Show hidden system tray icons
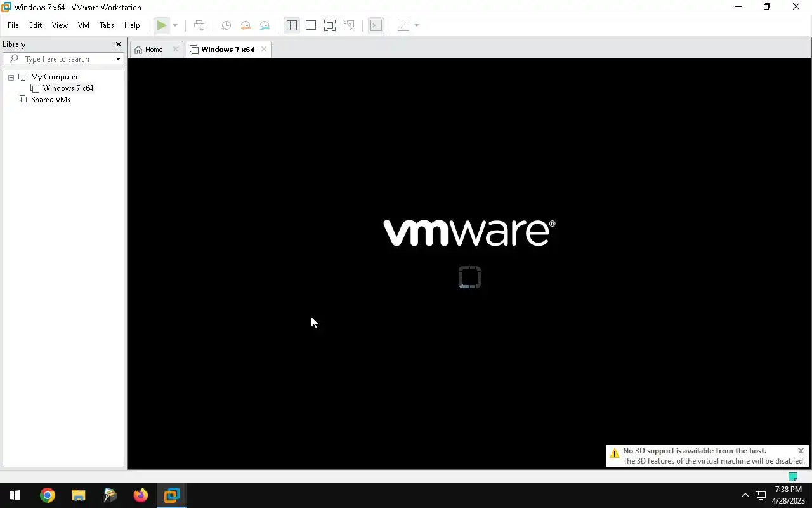 click(x=745, y=495)
